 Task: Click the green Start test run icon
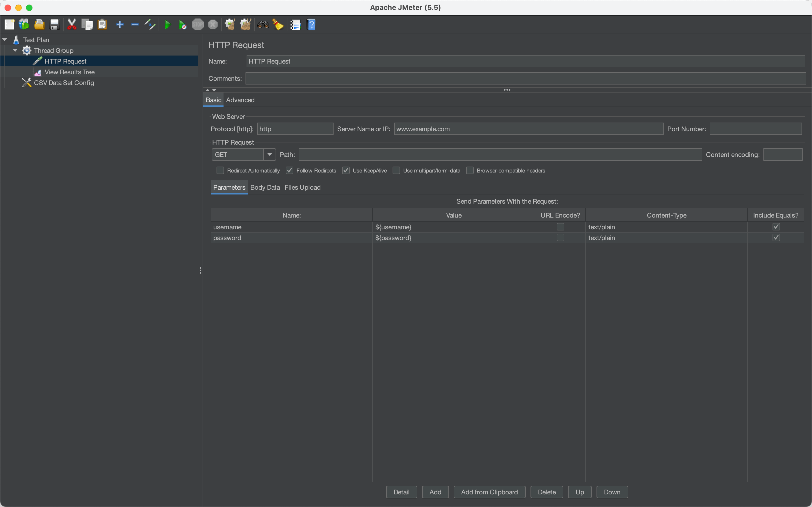[x=167, y=24]
